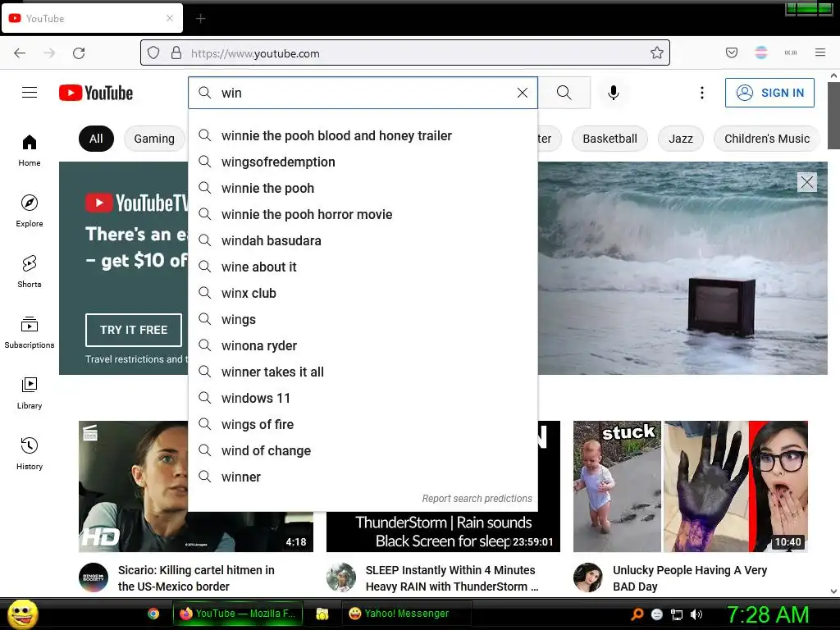
Task: Open Library in the sidebar
Action: tap(30, 393)
